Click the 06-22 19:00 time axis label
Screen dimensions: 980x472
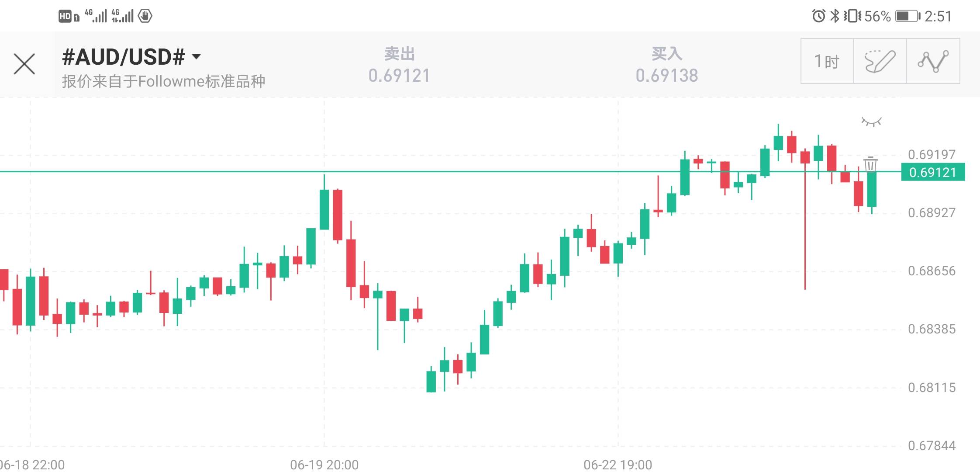tap(618, 465)
